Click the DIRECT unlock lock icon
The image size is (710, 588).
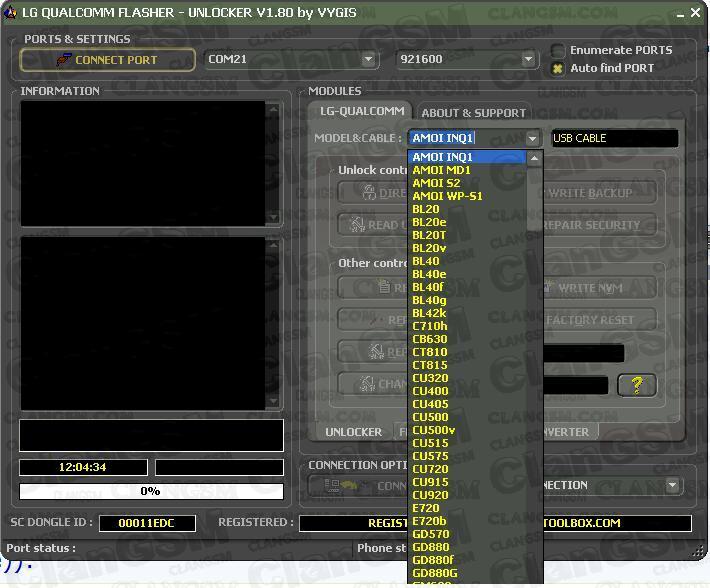coord(369,193)
